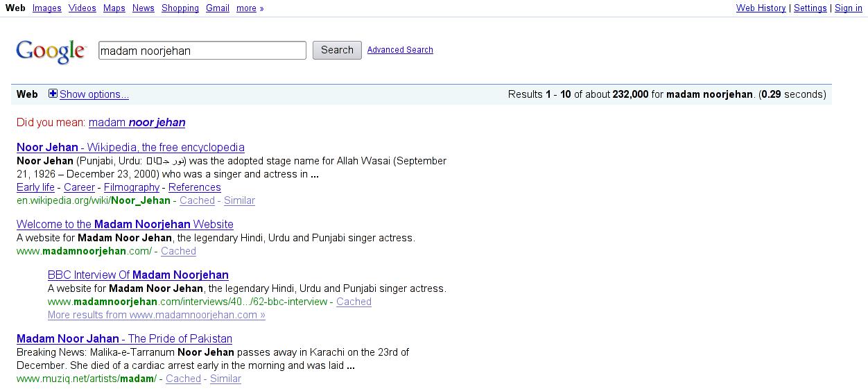The width and height of the screenshot is (868, 389).
Task: Open Cached copy of BBC interview result
Action: pyautogui.click(x=354, y=302)
